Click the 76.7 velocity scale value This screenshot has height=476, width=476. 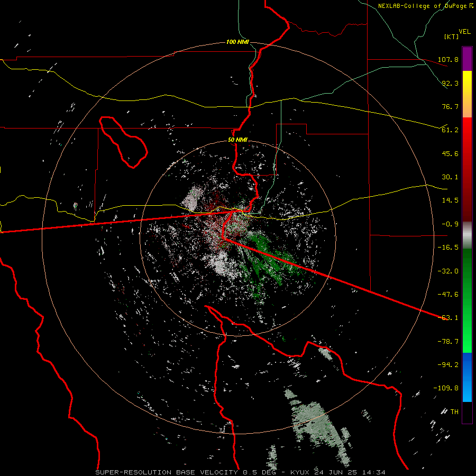pos(450,106)
